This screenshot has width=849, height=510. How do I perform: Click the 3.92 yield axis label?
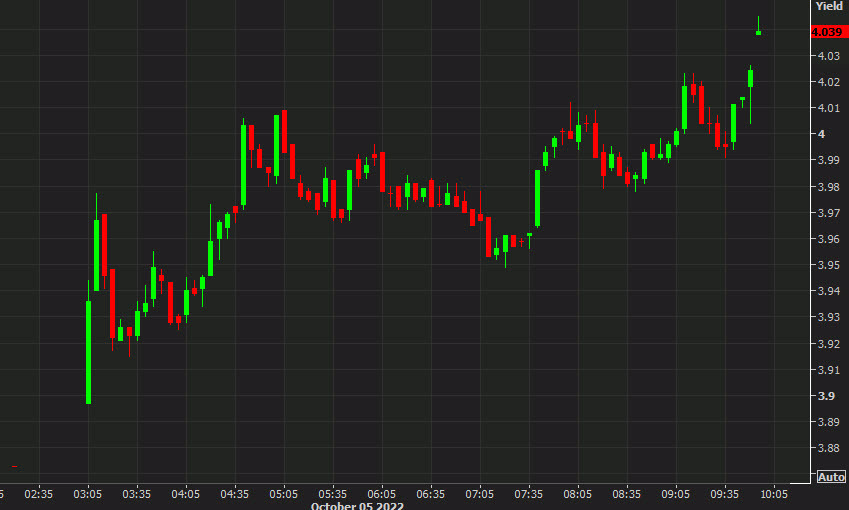tap(828, 344)
